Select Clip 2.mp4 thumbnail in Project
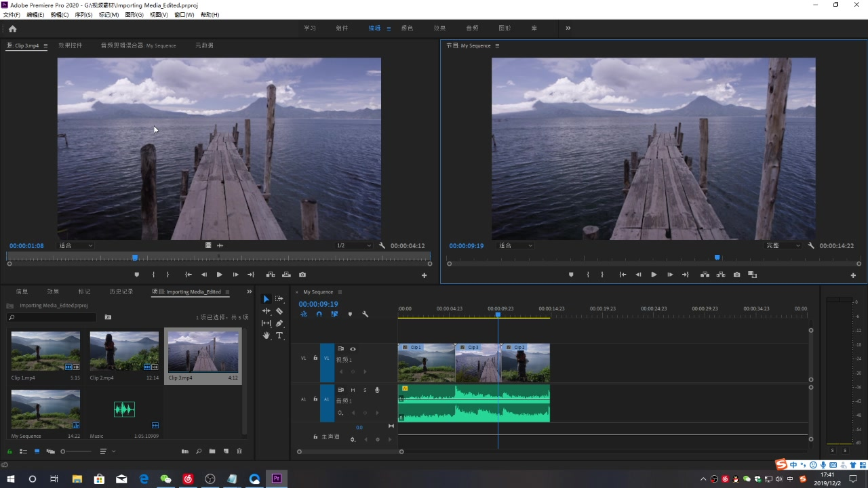This screenshot has width=868, height=488. click(x=124, y=350)
